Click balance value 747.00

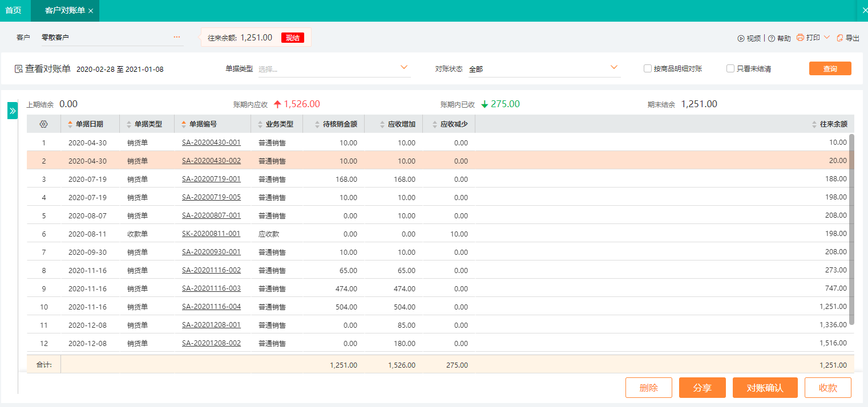tap(835, 288)
